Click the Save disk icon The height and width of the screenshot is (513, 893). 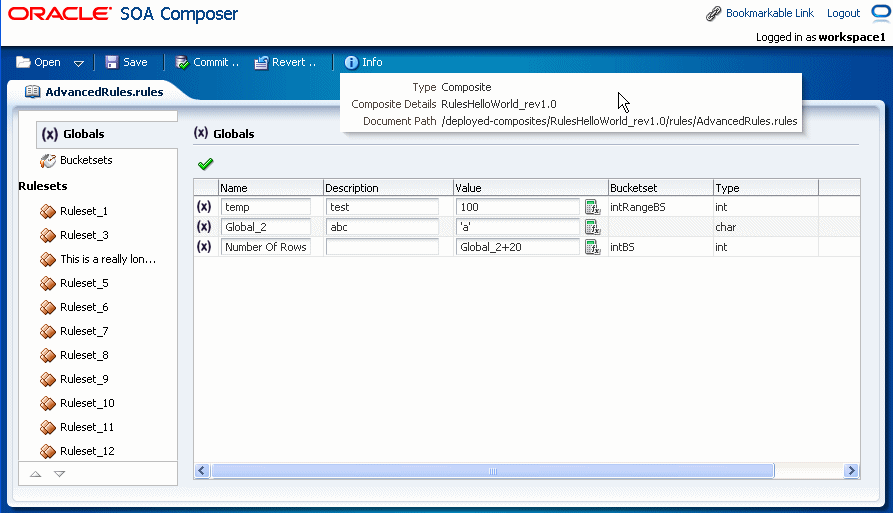(x=112, y=62)
